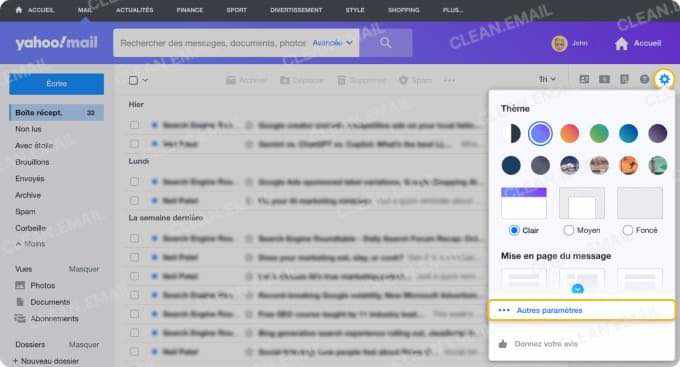Open the select-all dropdown arrow

click(145, 80)
